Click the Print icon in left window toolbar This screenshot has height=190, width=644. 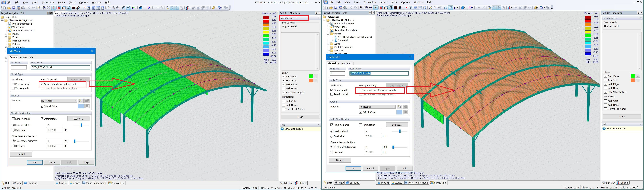pos(23,8)
